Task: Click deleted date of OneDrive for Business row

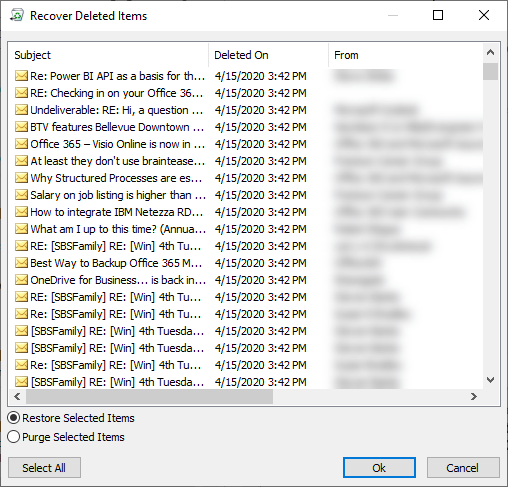Action: [x=261, y=280]
